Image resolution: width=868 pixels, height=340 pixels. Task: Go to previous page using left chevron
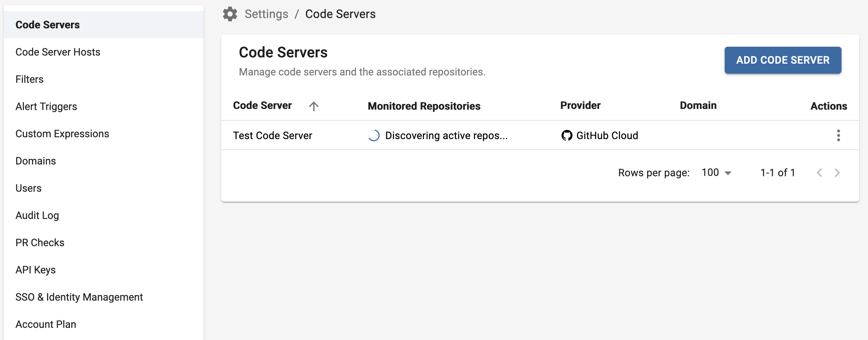point(819,173)
